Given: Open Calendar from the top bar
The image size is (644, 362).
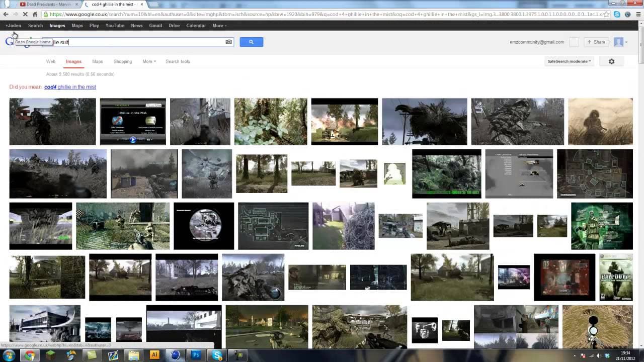Looking at the screenshot, I should 196,26.
